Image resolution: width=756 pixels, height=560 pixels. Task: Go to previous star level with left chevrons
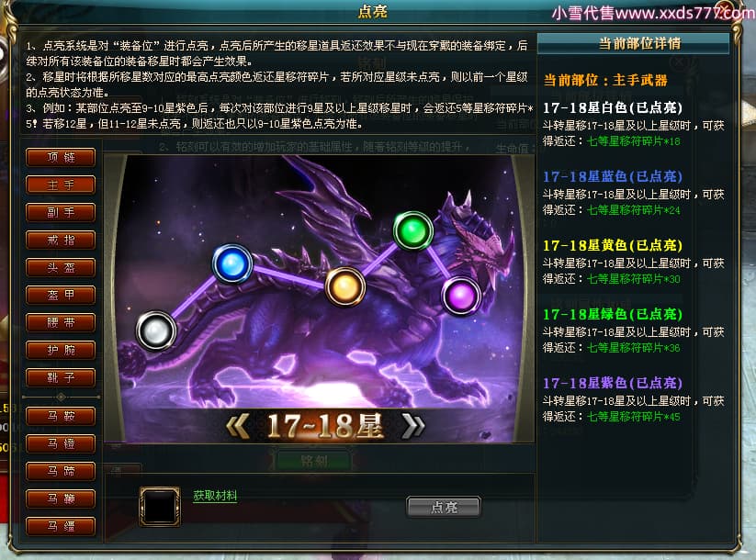click(237, 427)
